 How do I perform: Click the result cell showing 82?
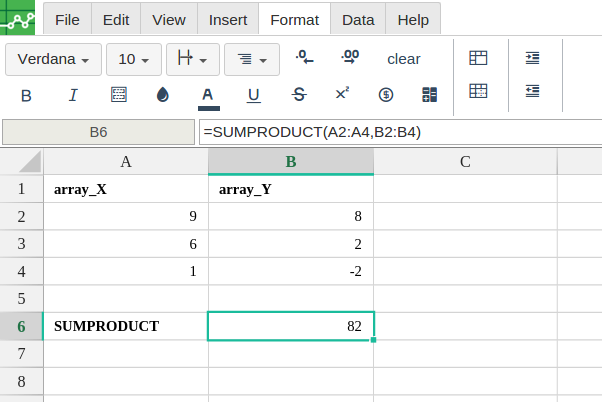point(291,326)
